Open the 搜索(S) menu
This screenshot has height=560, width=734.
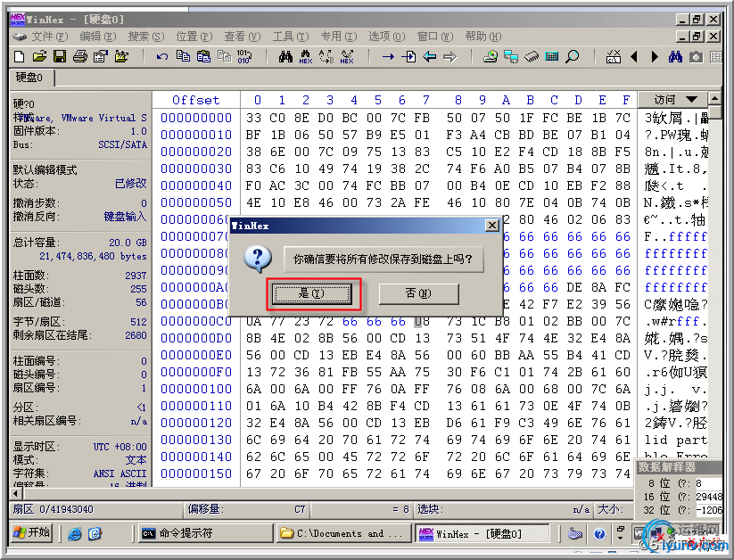[x=146, y=37]
